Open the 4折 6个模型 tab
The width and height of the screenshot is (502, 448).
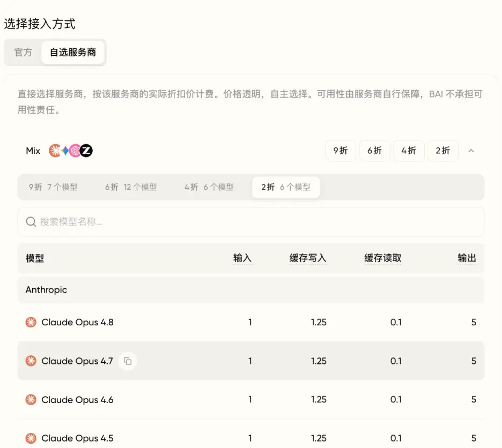209,187
